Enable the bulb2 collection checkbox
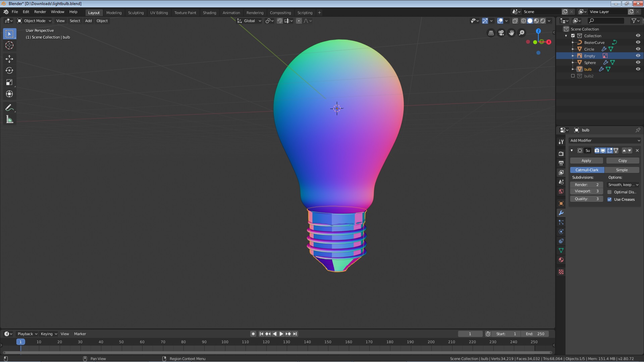The image size is (644, 362). 573,76
